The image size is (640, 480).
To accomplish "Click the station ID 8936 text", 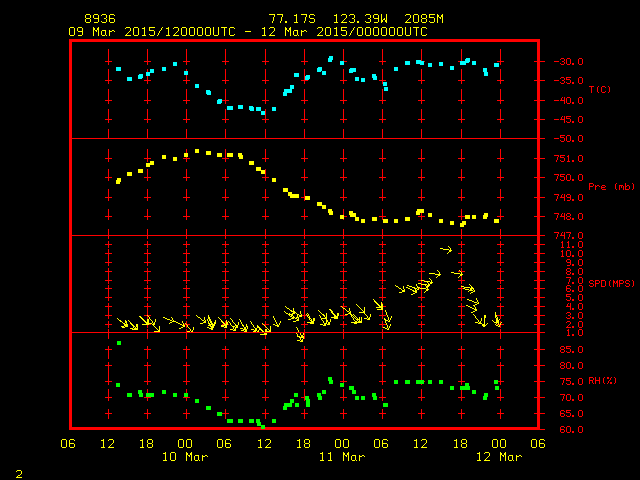I will 100,19.
